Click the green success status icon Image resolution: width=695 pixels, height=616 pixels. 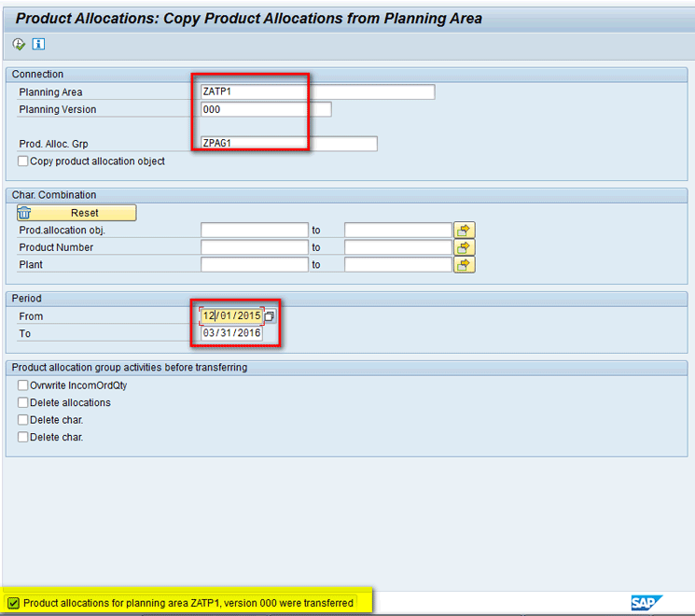click(13, 603)
